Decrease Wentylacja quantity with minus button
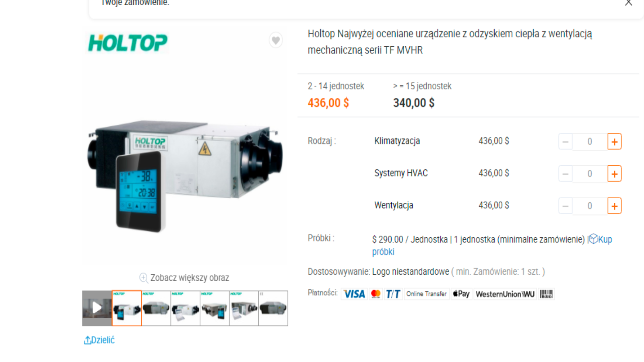The image size is (644, 362). click(566, 206)
